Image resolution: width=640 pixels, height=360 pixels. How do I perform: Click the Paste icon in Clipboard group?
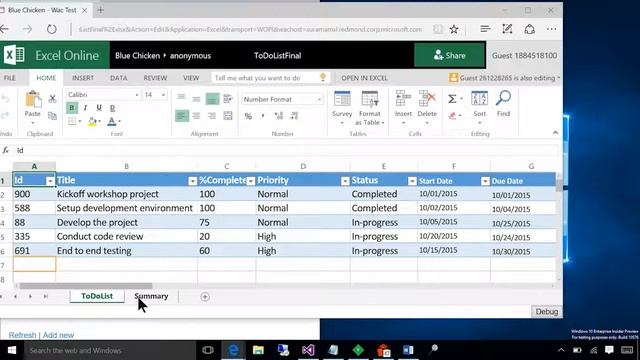click(x=33, y=100)
